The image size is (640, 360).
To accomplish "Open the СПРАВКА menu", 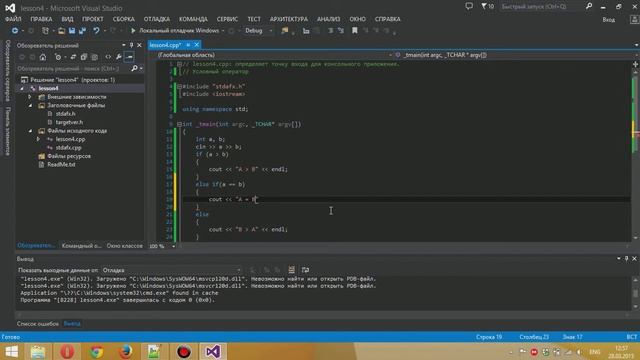I will pyautogui.click(x=388, y=19).
